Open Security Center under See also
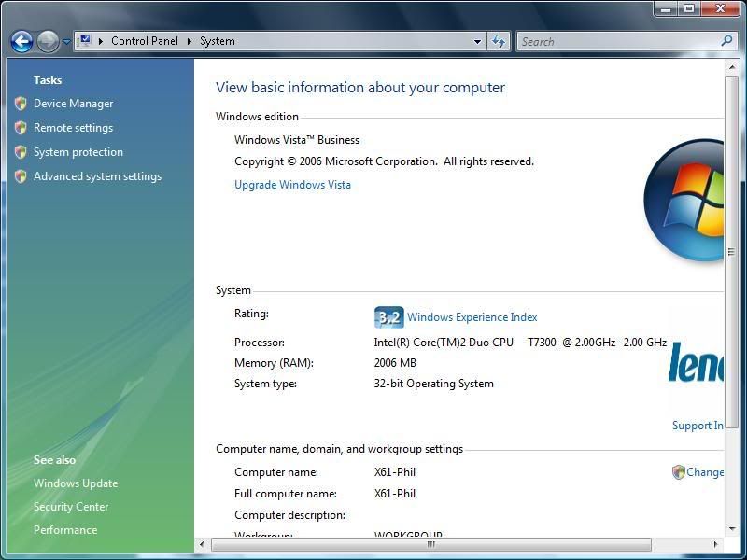 click(71, 507)
